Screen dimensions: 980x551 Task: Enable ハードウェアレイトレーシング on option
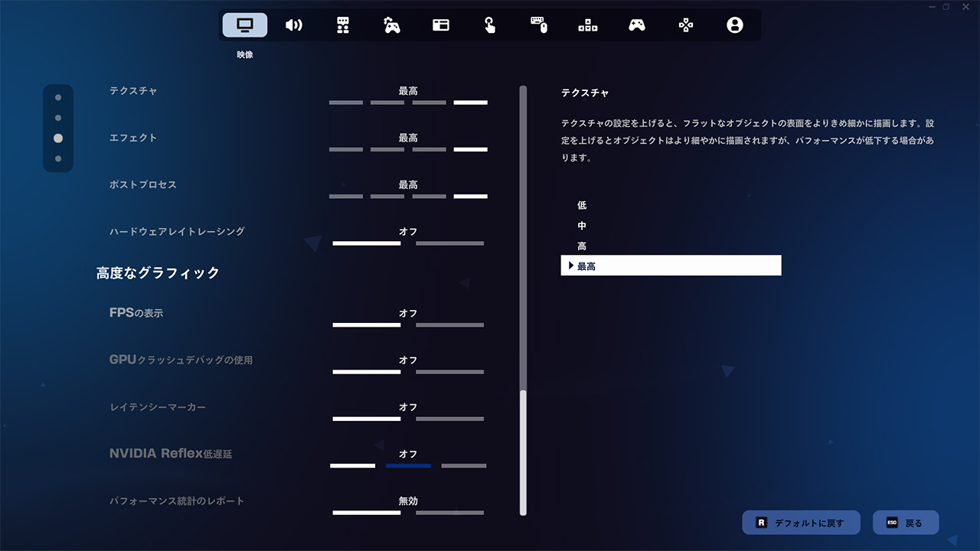449,243
